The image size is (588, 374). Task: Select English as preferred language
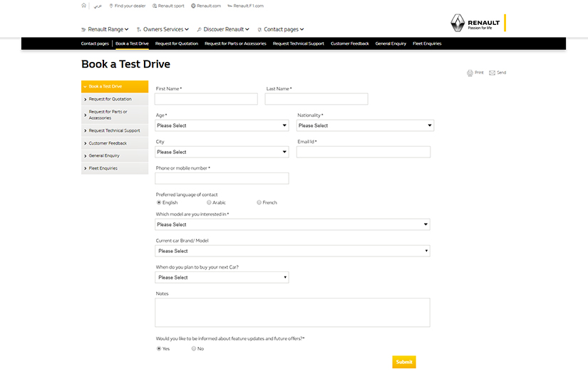[159, 202]
